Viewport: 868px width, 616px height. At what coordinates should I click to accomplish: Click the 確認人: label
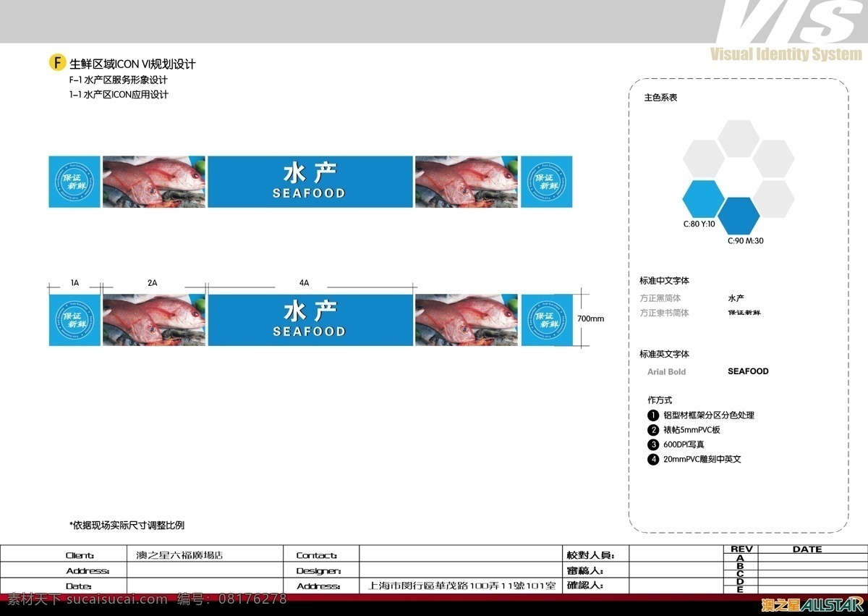(585, 586)
